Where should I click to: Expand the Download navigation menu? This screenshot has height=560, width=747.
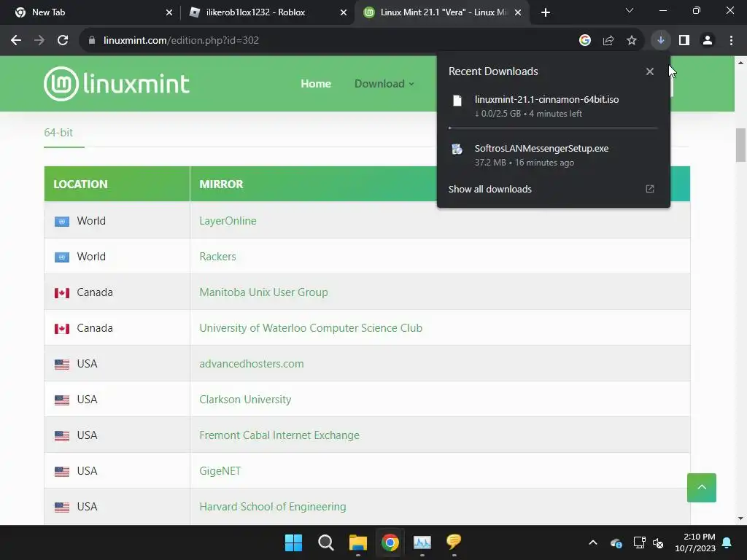coord(384,84)
